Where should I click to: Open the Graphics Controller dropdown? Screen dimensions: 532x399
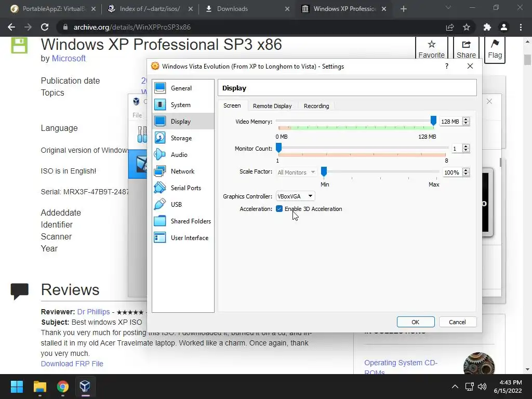pyautogui.click(x=295, y=196)
